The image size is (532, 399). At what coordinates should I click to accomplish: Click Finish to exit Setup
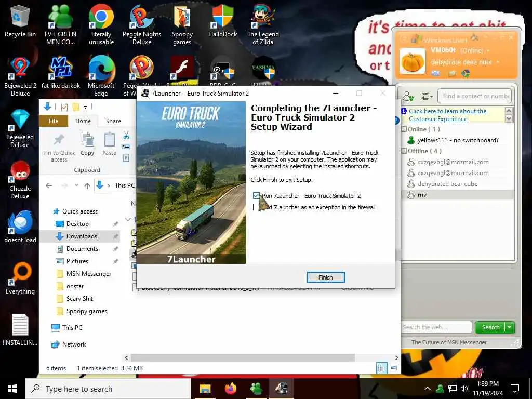pyautogui.click(x=326, y=277)
